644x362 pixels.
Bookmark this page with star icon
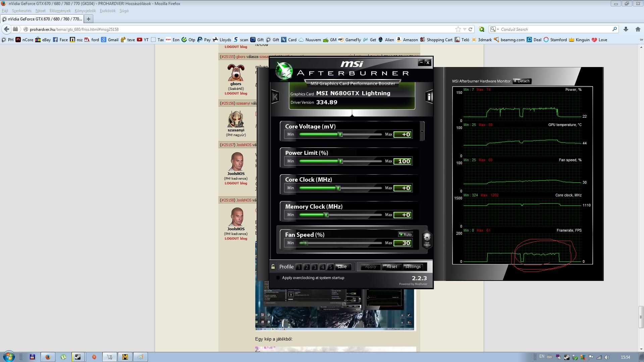(458, 29)
